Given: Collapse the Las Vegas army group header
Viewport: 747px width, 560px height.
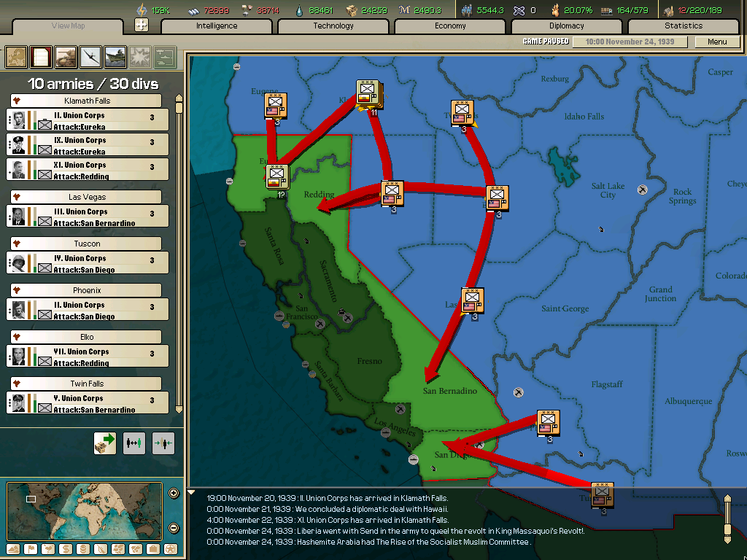Looking at the screenshot, I should [87, 196].
